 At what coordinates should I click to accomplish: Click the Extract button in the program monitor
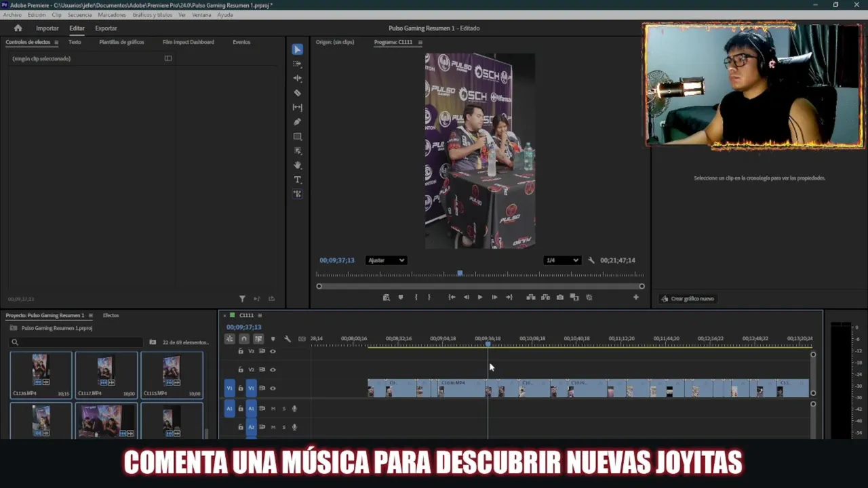pos(545,297)
